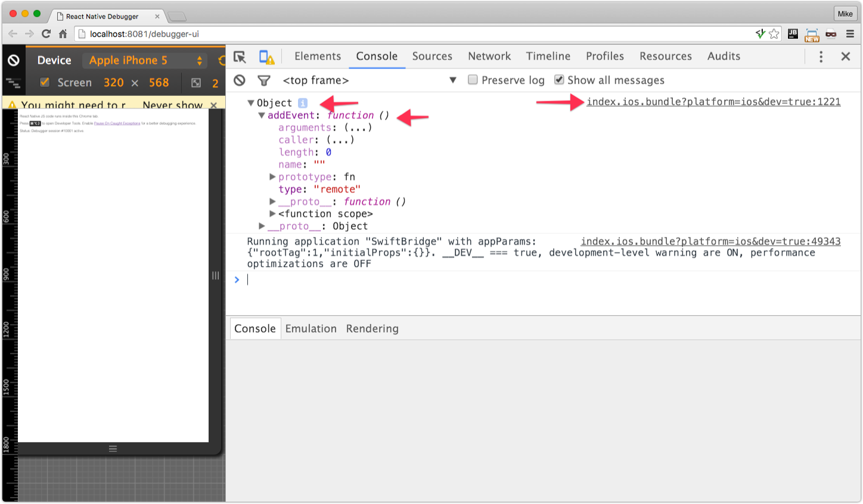Open the extension marked NEW

[x=812, y=35]
